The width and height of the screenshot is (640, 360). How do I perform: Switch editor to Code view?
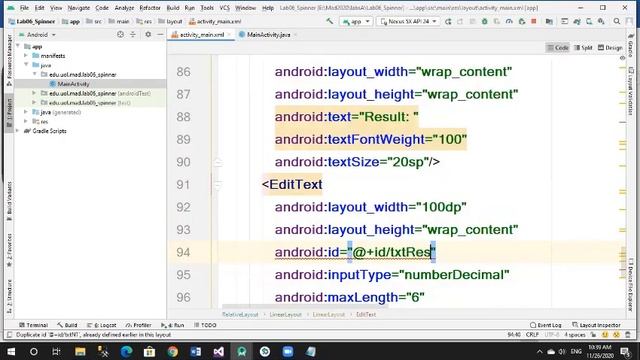558,48
